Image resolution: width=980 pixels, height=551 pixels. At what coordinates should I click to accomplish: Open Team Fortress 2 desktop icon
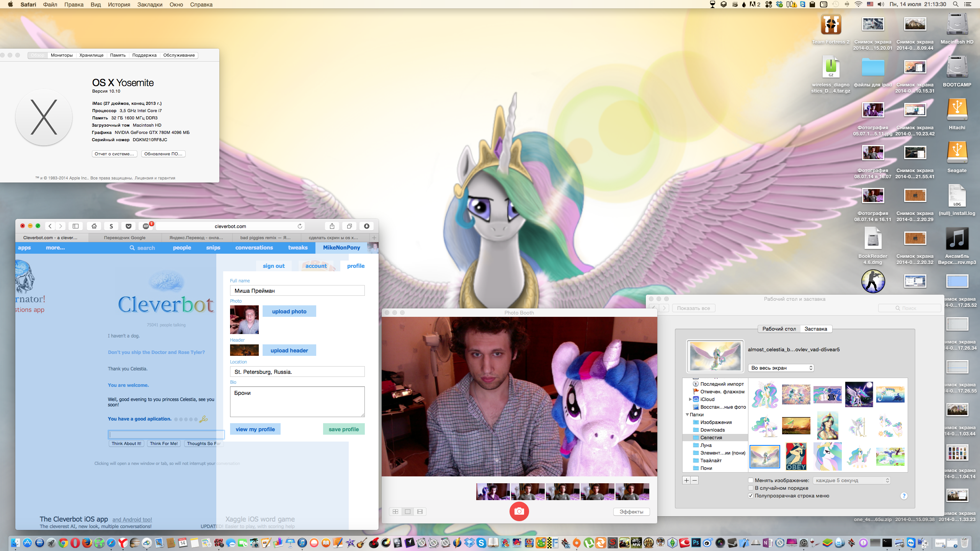point(831,25)
